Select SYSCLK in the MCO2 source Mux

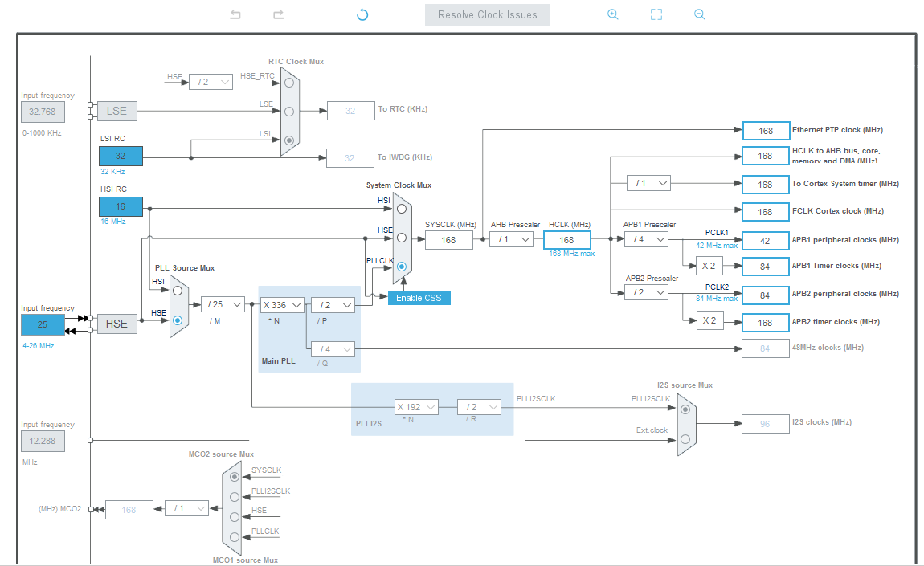233,477
